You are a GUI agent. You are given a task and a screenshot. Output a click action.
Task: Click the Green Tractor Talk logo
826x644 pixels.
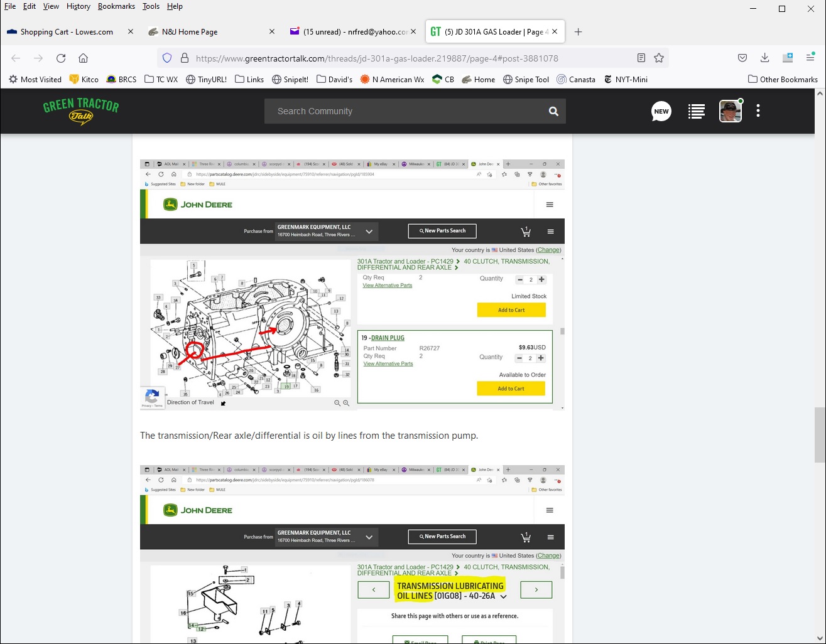(81, 111)
